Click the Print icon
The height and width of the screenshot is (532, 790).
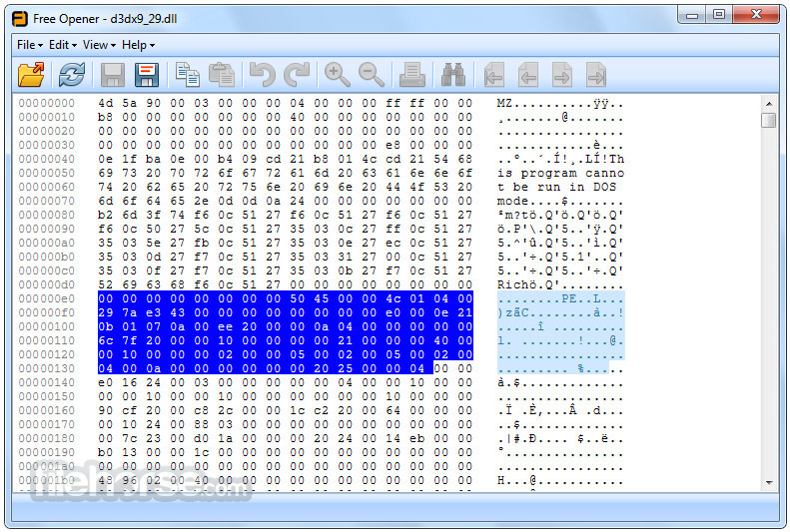tap(412, 75)
